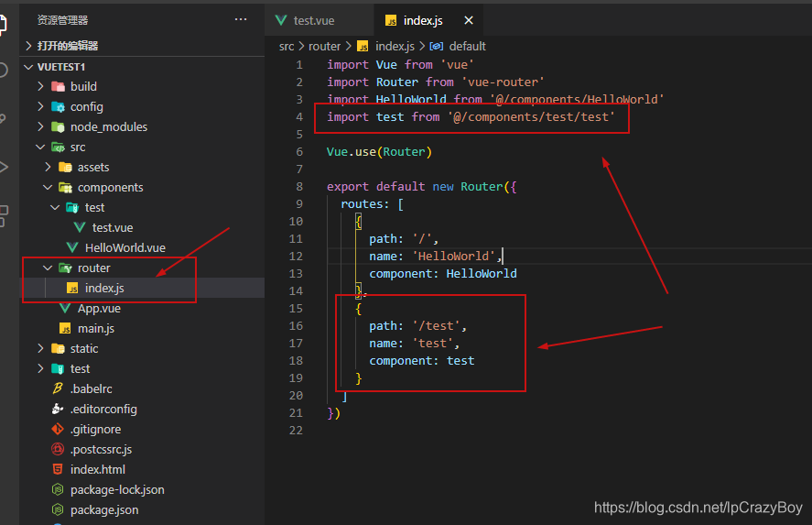Click the build folder icon
The width and height of the screenshot is (812, 525).
tap(58, 86)
